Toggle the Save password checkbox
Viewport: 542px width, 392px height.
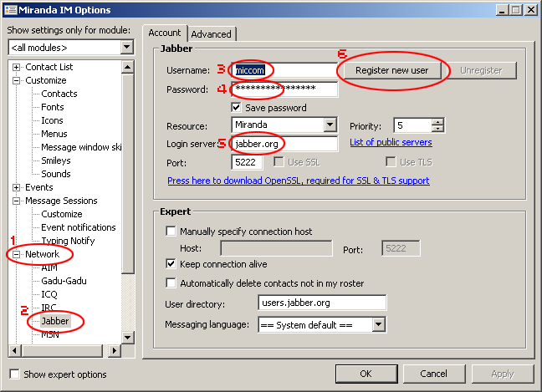(x=236, y=108)
